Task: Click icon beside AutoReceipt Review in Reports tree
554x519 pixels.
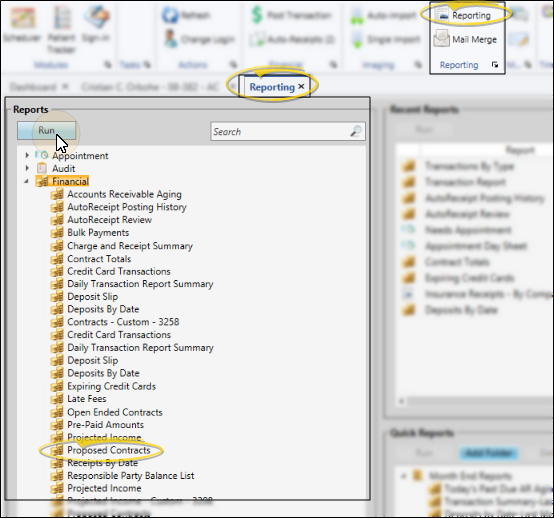Action: 57,219
